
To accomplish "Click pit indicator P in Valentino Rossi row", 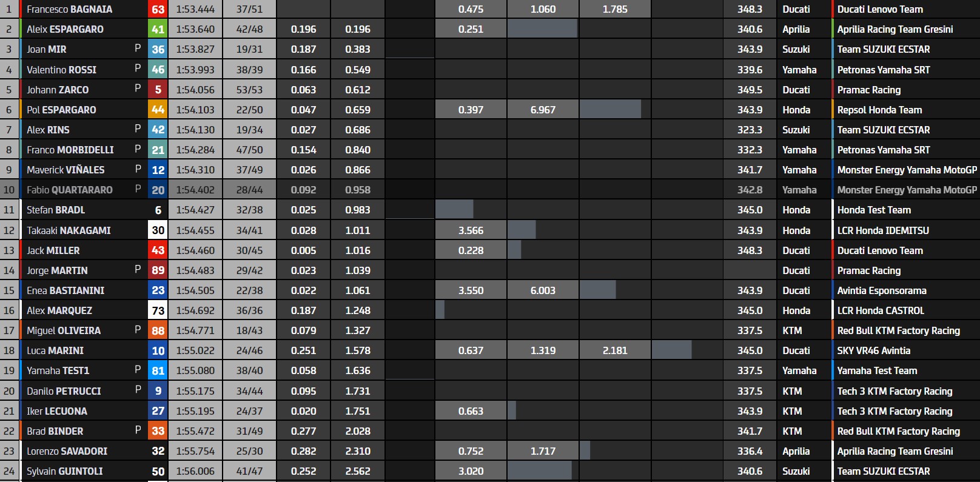I will (138, 69).
